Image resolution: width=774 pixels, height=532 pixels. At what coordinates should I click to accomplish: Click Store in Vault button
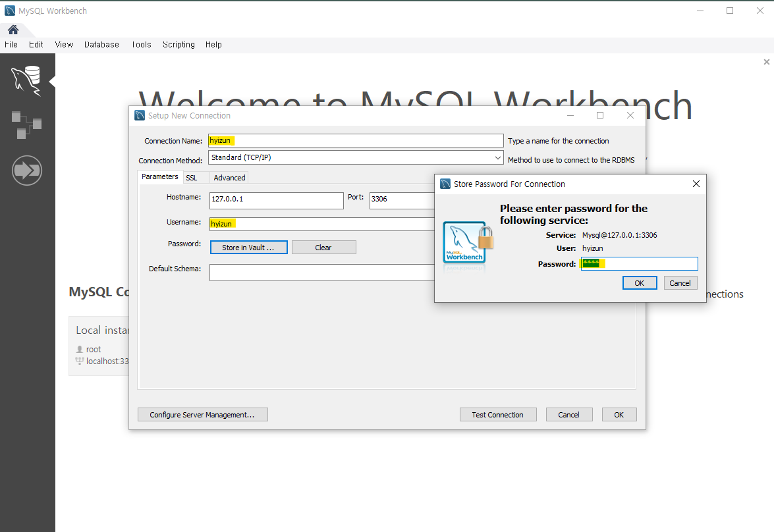pyautogui.click(x=249, y=248)
